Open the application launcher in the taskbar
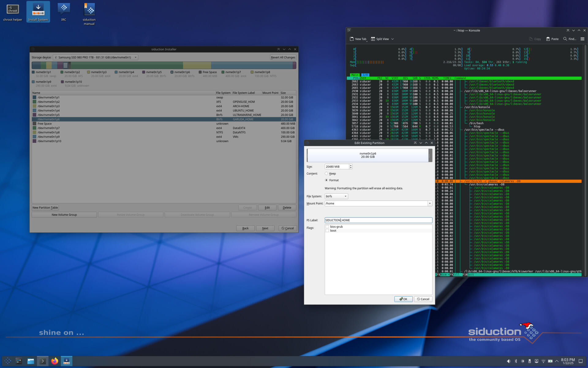The width and height of the screenshot is (588, 368). pos(8,361)
